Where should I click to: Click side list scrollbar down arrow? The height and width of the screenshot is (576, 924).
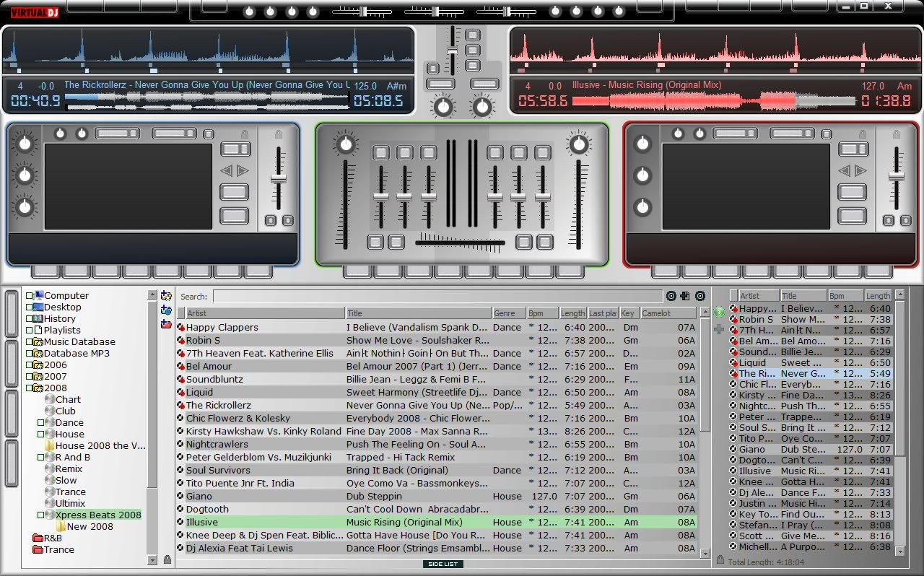click(x=899, y=551)
